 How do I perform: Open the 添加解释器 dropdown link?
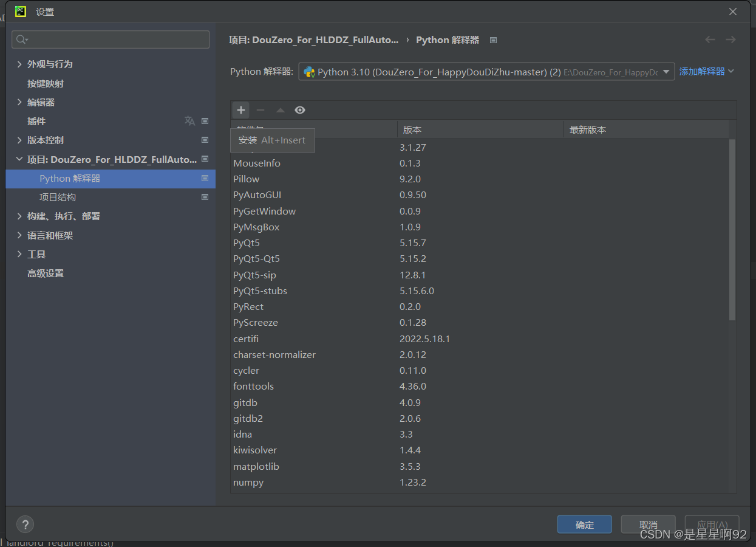[x=707, y=72]
